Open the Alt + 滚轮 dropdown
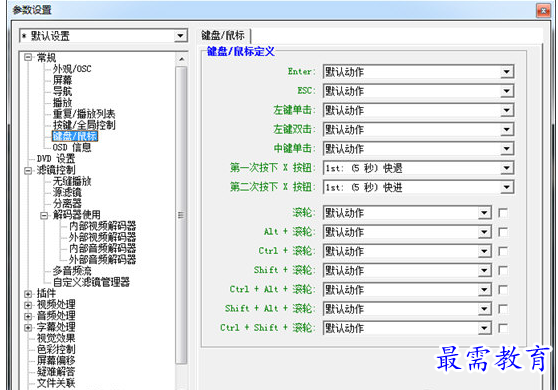 [407, 232]
